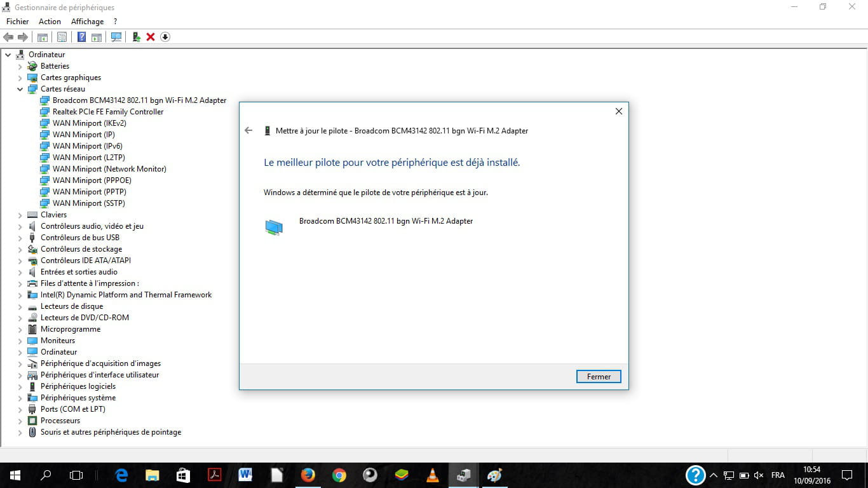Open Microsoft Word from the taskbar
The height and width of the screenshot is (488, 868).
(245, 475)
